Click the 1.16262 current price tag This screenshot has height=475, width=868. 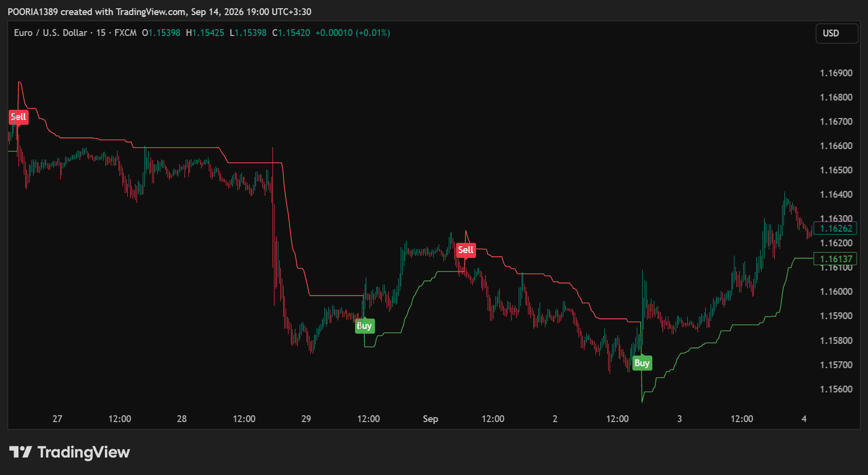(835, 228)
